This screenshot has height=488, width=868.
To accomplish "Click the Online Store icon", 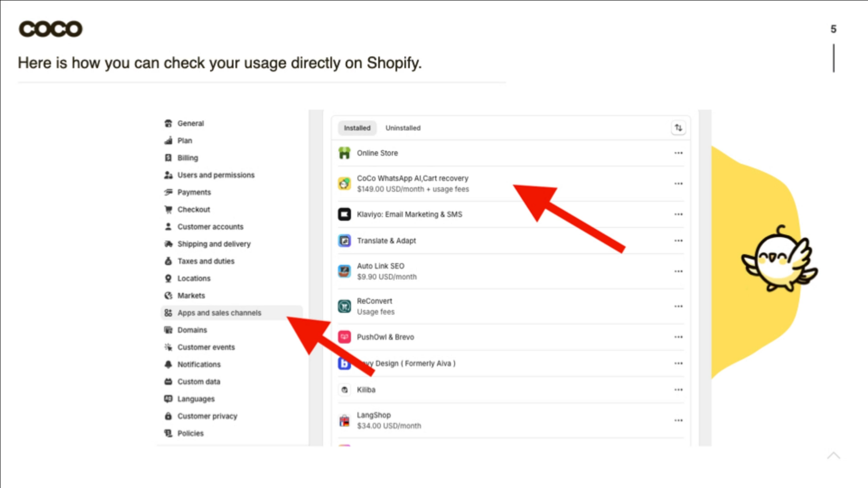I will [x=344, y=153].
